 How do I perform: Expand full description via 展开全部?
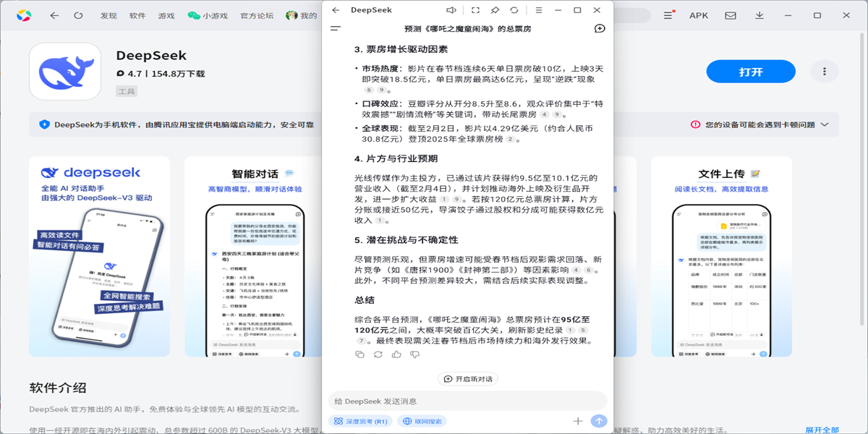(822, 430)
